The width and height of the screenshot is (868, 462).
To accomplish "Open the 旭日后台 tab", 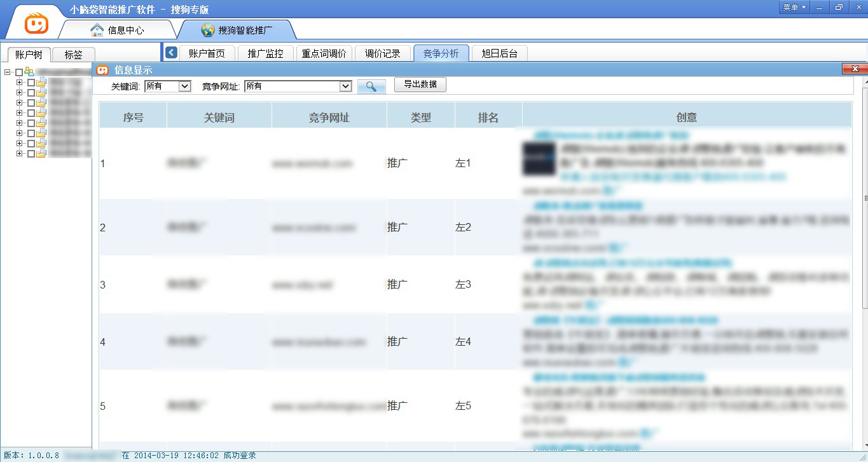I will (500, 53).
